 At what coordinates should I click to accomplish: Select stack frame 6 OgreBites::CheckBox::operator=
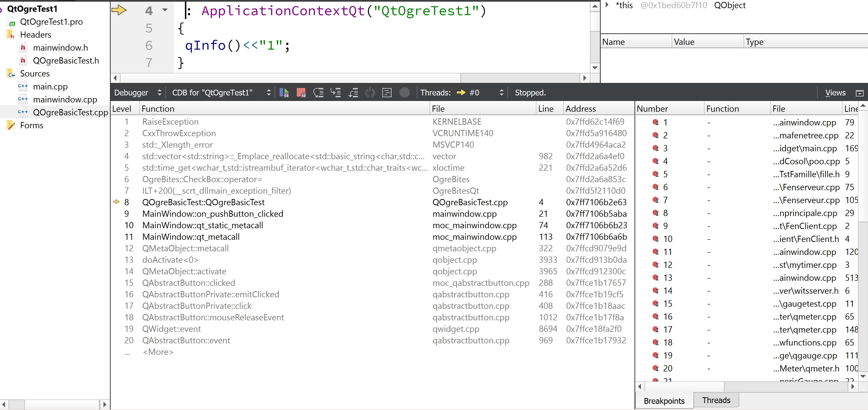372,179
